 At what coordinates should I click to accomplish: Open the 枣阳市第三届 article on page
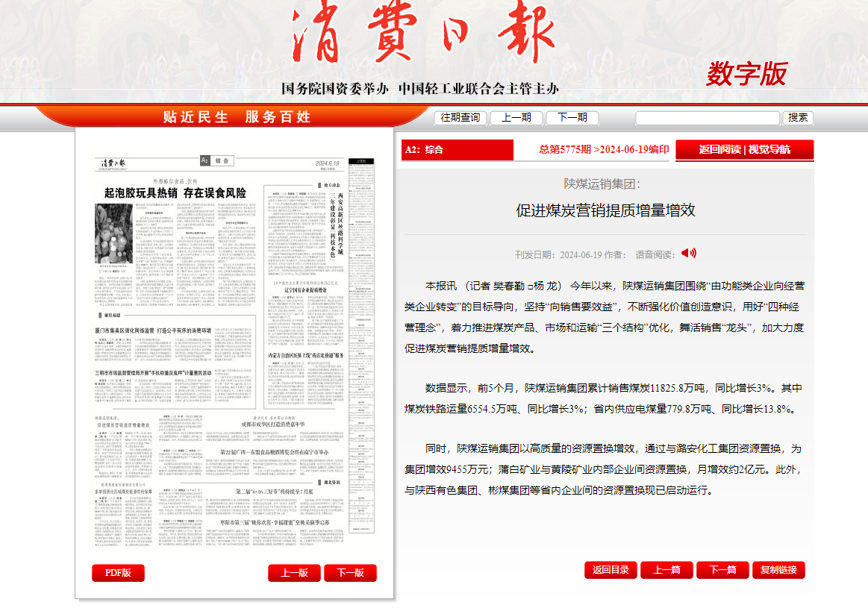point(275,522)
